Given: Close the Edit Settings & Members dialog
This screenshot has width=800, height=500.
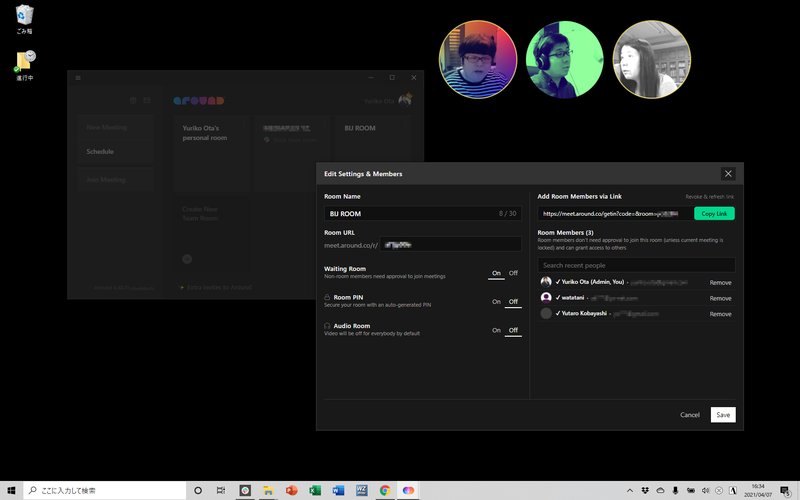Looking at the screenshot, I should pyautogui.click(x=728, y=174).
